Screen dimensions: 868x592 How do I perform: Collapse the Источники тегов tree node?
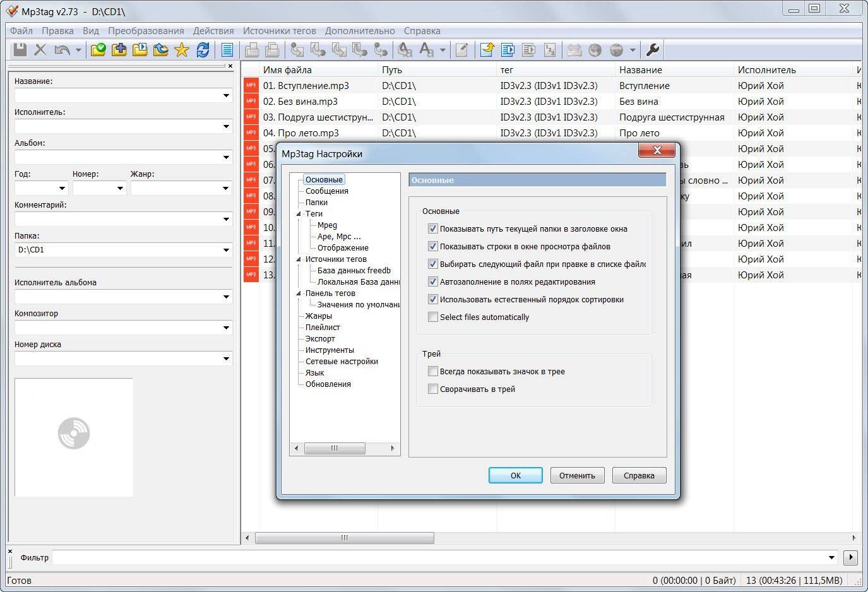pyautogui.click(x=299, y=259)
